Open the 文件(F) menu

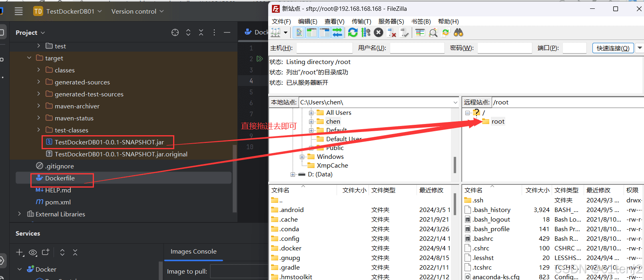(281, 21)
